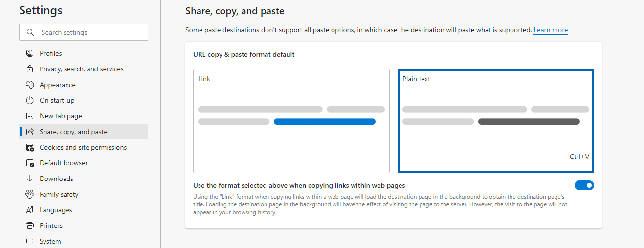Click the Privacy lock icon
The height and width of the screenshot is (248, 644).
[30, 69]
